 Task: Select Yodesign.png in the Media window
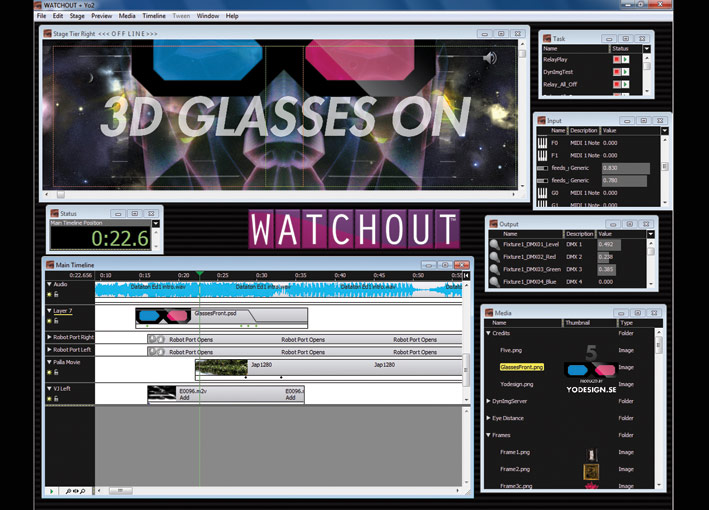(x=516, y=384)
